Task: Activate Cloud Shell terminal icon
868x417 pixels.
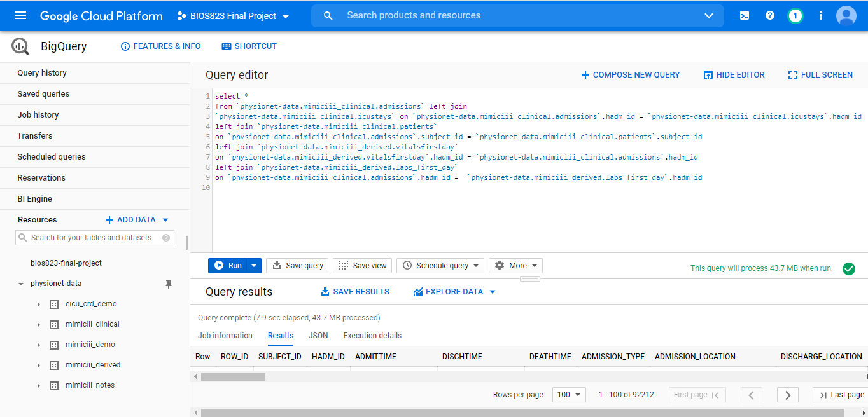Action: (745, 15)
